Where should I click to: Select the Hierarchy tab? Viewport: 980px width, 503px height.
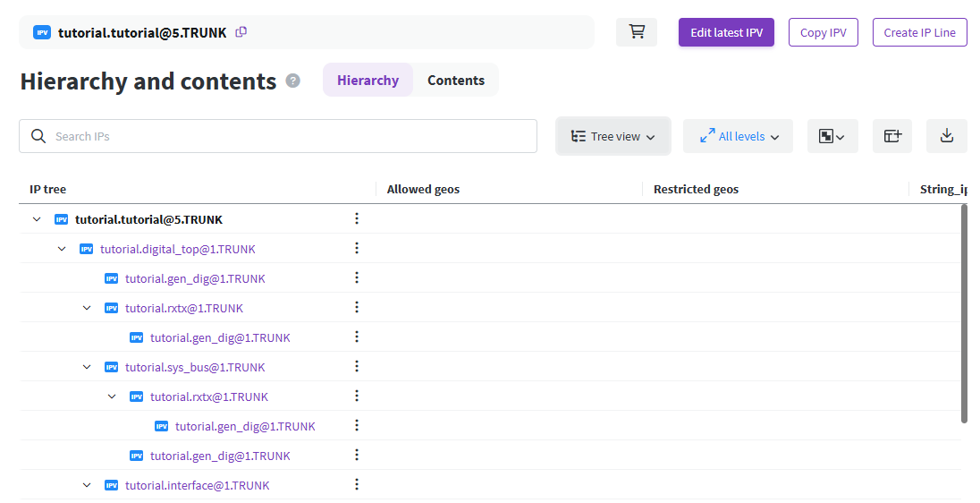(x=367, y=81)
